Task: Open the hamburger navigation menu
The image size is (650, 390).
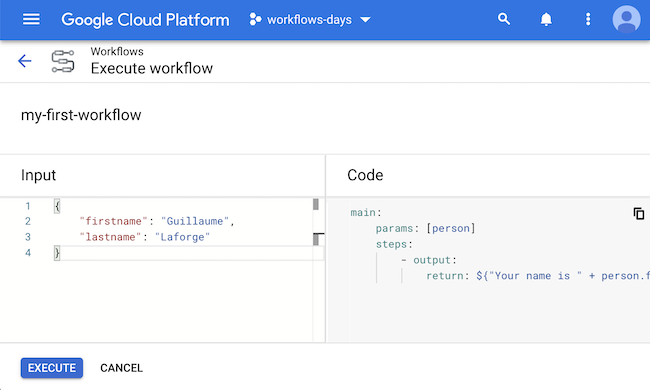Action: click(x=31, y=19)
